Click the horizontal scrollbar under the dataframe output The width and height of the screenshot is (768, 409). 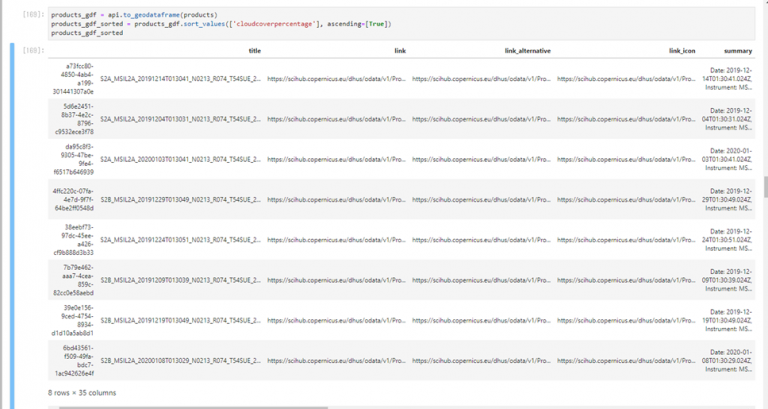pyautogui.click(x=193, y=407)
